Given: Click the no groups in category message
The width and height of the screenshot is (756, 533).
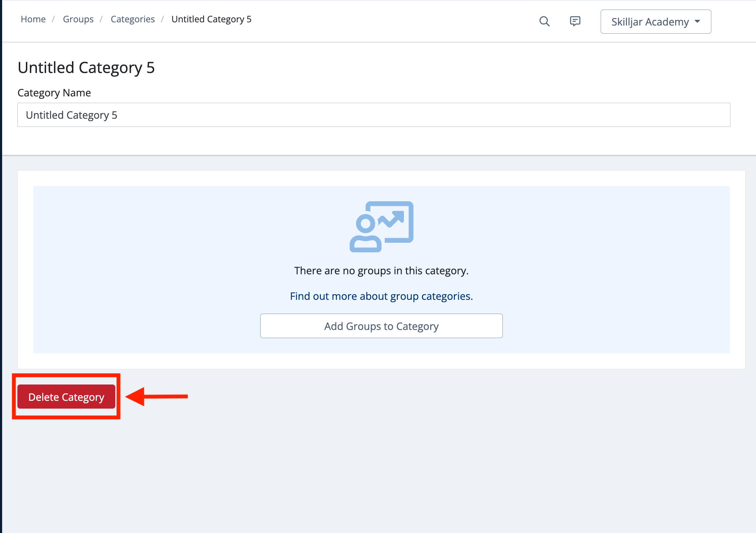Looking at the screenshot, I should tap(381, 271).
